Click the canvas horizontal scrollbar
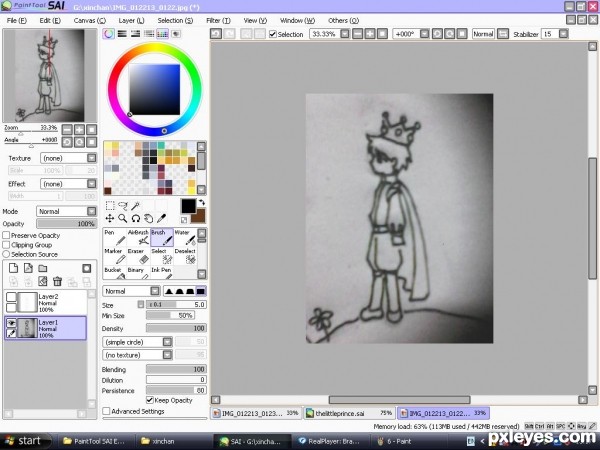The image size is (600, 450). click(x=399, y=400)
